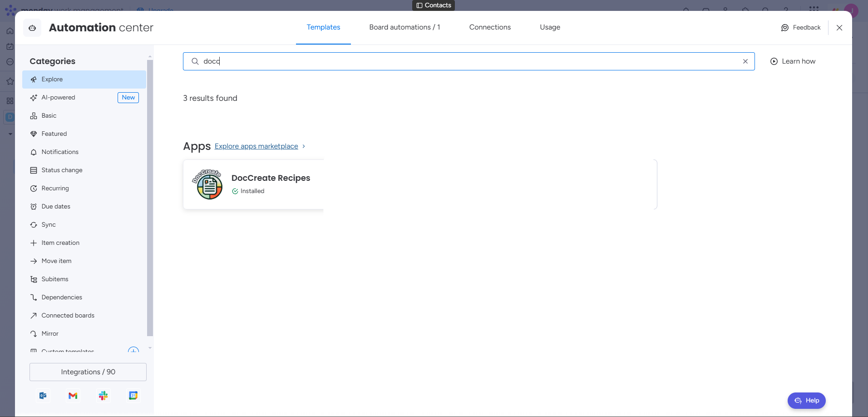Viewport: 868px width, 417px height.
Task: Click the AI-powered sparkle icon
Action: pos(34,98)
